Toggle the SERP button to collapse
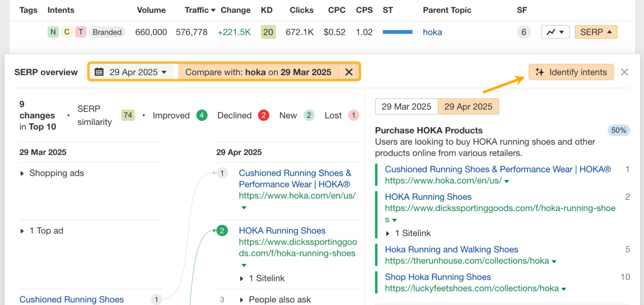This screenshot has height=305, width=644. coord(596,32)
